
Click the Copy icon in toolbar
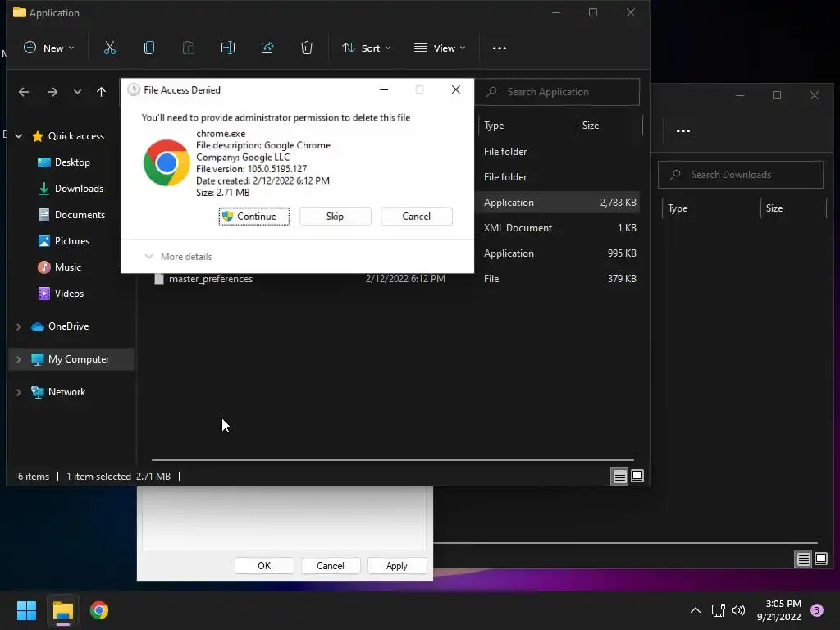149,48
